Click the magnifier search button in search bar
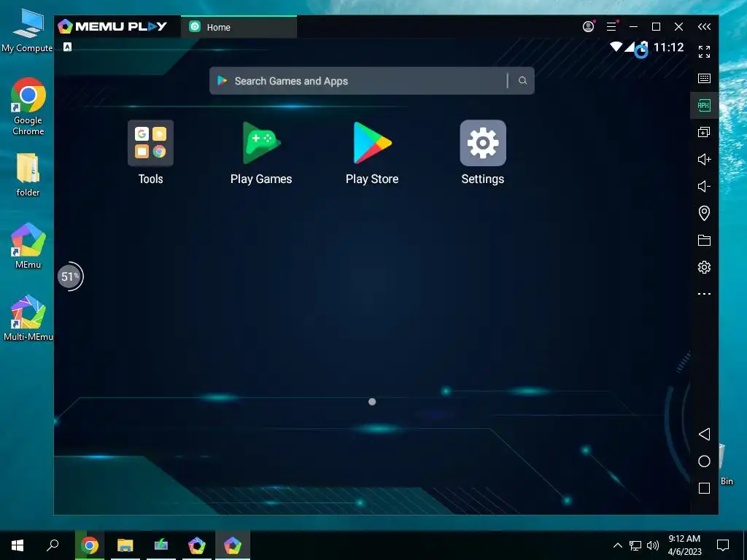This screenshot has height=560, width=747. point(522,81)
